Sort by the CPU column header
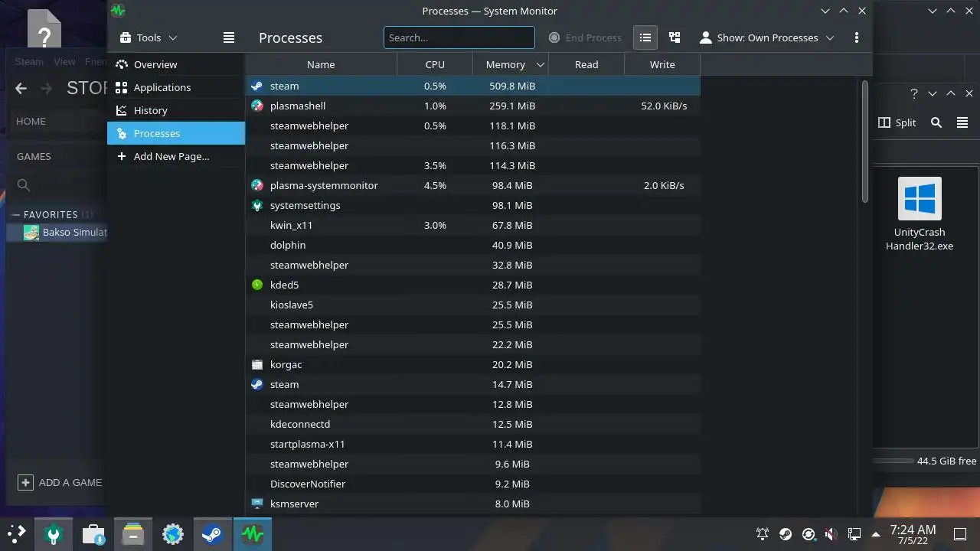Image resolution: width=980 pixels, height=551 pixels. [x=435, y=64]
